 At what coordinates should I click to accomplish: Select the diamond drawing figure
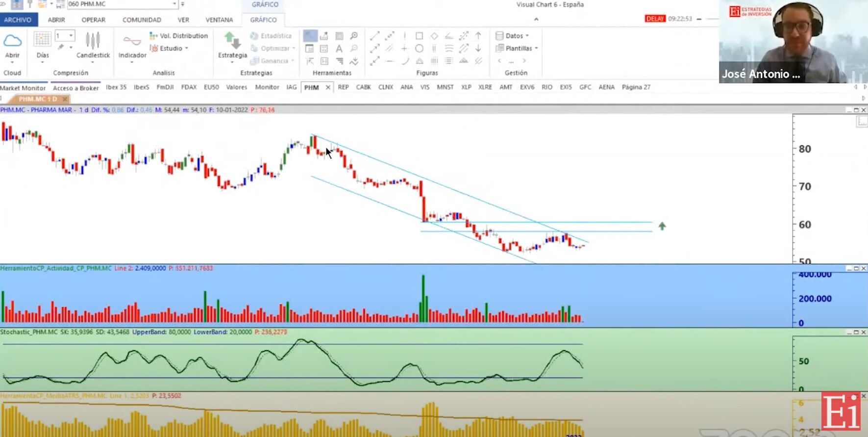click(434, 36)
